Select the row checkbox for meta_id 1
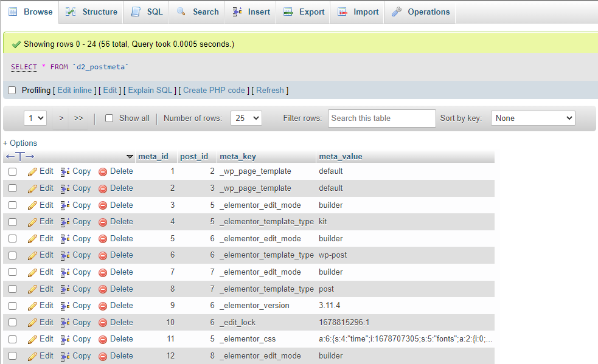598x364 pixels. (13, 171)
